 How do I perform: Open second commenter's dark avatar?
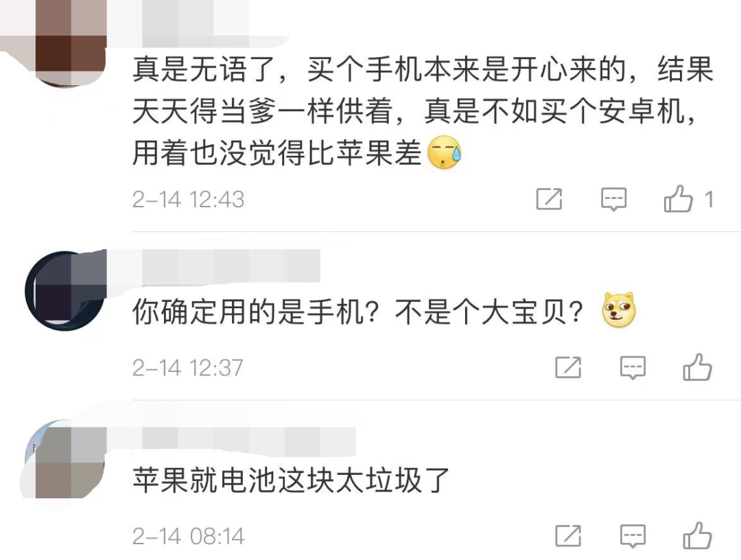tap(65, 290)
